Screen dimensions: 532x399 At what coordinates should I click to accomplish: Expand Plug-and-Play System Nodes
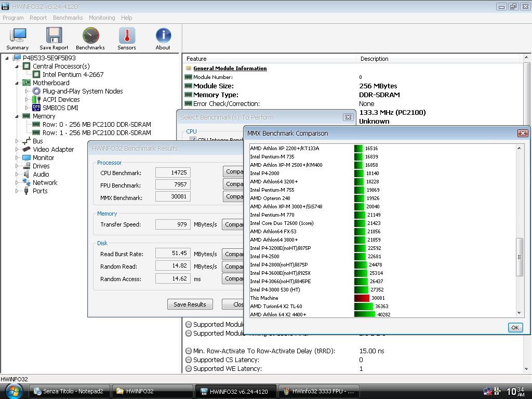[27, 91]
